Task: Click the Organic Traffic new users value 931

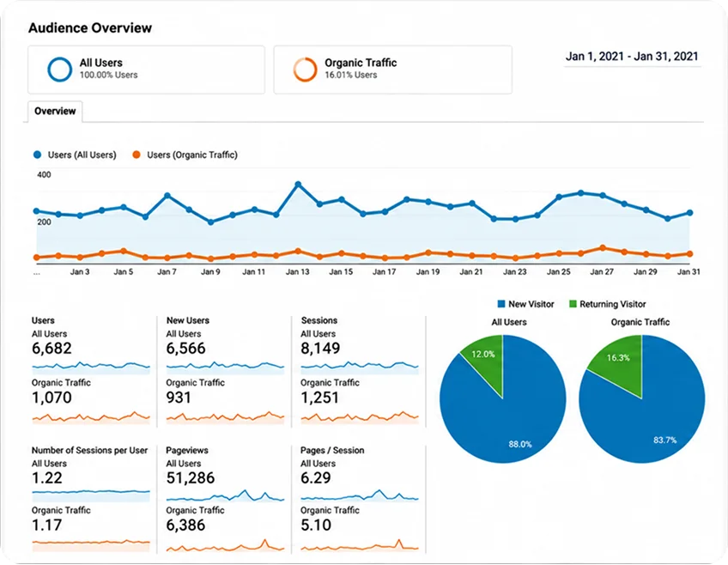Action: pos(179,398)
